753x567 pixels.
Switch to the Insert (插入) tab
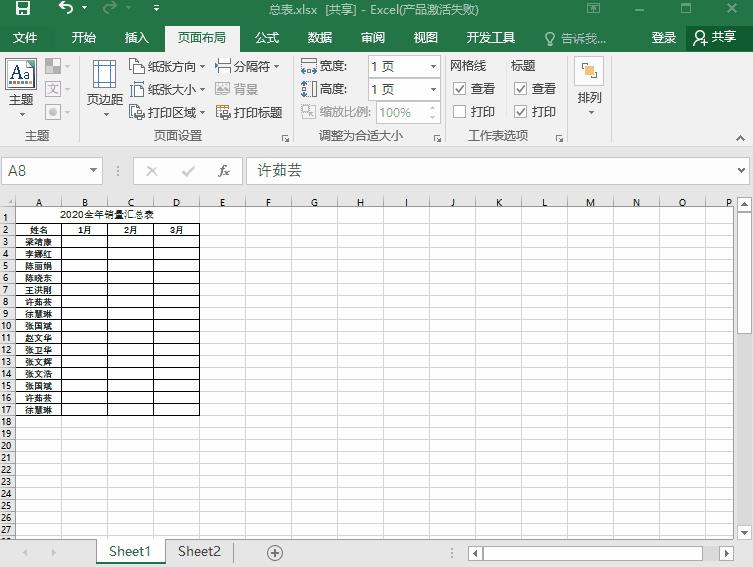pos(136,37)
